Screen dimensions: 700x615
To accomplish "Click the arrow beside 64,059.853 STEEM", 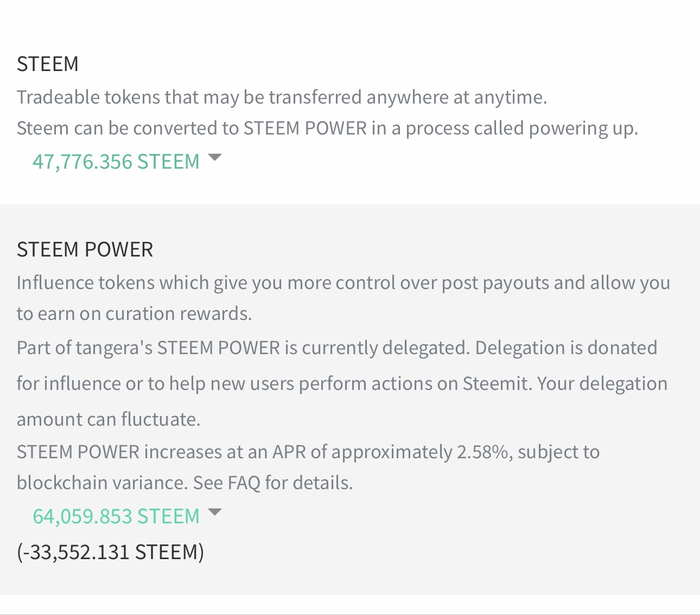I will click(215, 512).
